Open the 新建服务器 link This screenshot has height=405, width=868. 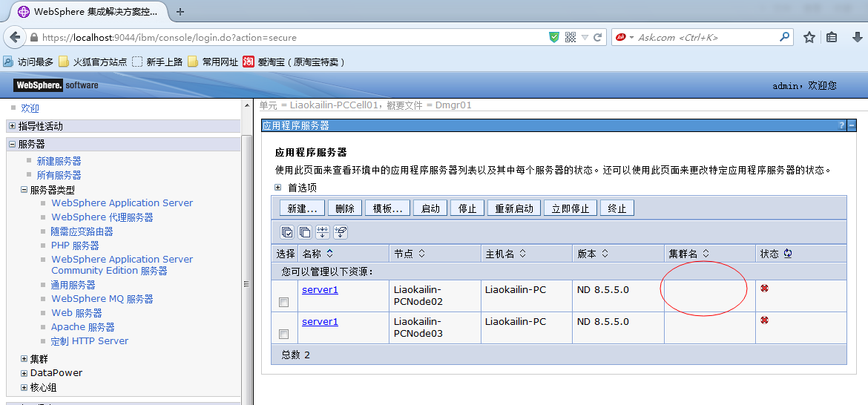click(59, 161)
